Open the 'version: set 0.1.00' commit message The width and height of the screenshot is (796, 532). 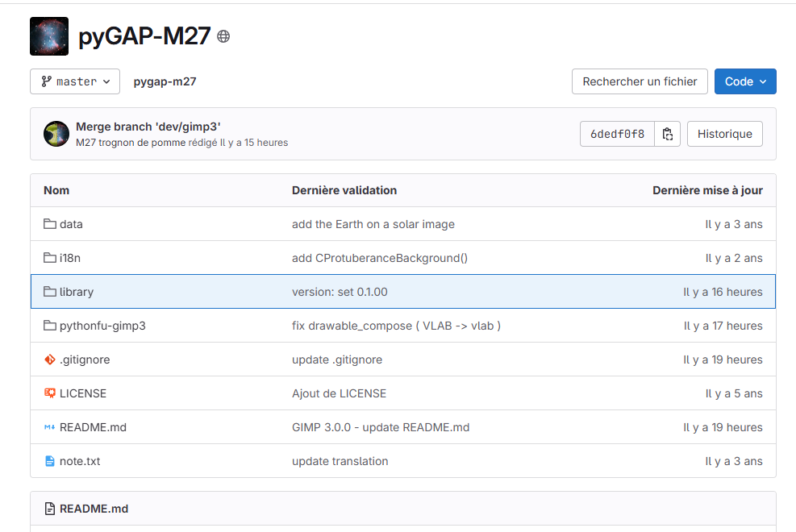339,292
